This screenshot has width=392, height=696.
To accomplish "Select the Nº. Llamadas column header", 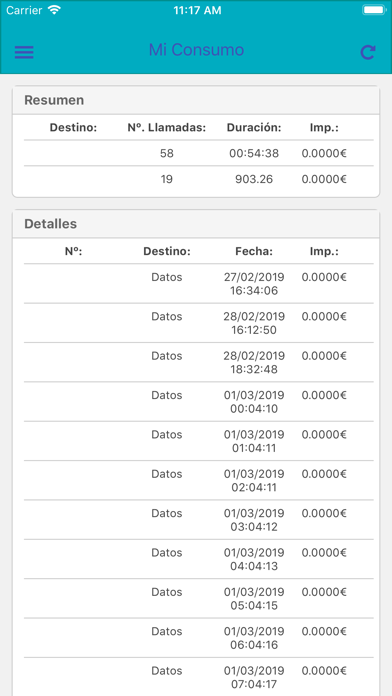I will click(167, 128).
